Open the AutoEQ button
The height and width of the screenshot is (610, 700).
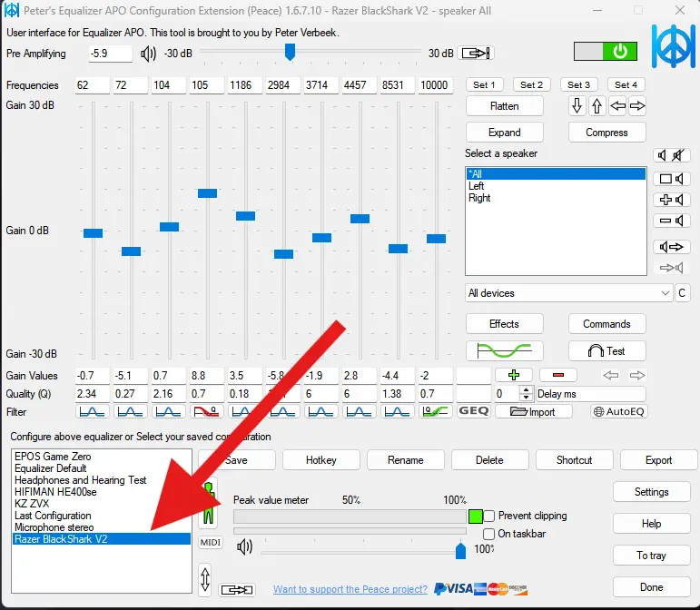(x=619, y=411)
